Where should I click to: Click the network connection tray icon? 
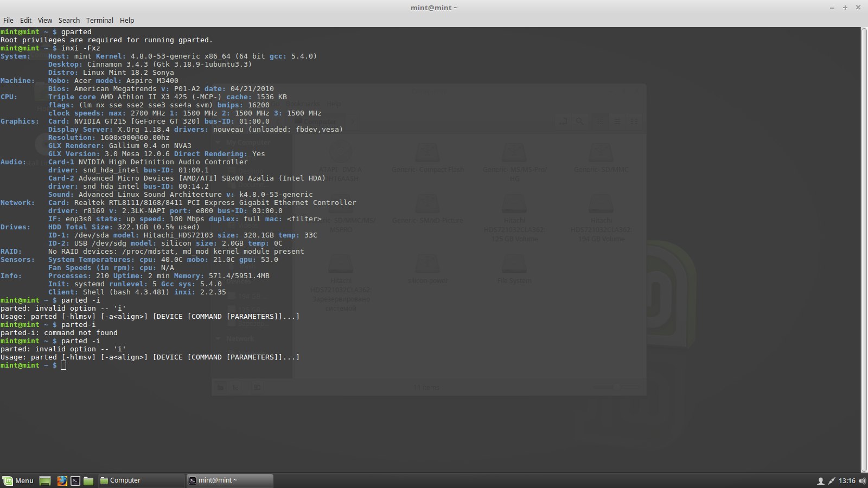point(831,481)
